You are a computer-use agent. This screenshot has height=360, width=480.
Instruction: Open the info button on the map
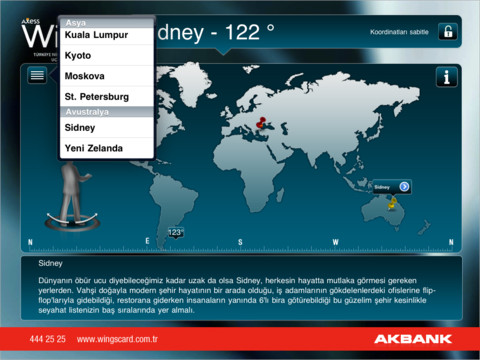pyautogui.click(x=446, y=77)
